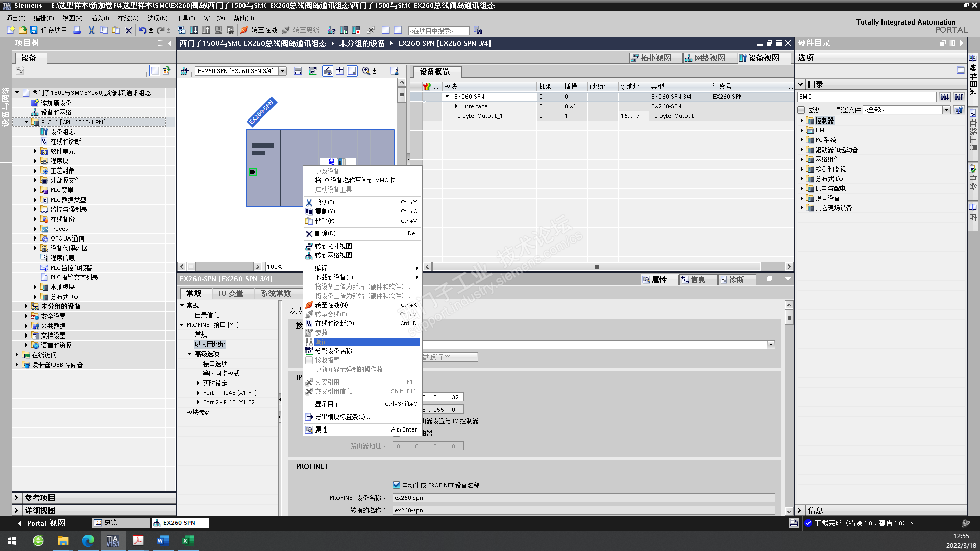The height and width of the screenshot is (551, 980).
Task: Click the show address labels icon in device toolbar
Action: (x=328, y=71)
